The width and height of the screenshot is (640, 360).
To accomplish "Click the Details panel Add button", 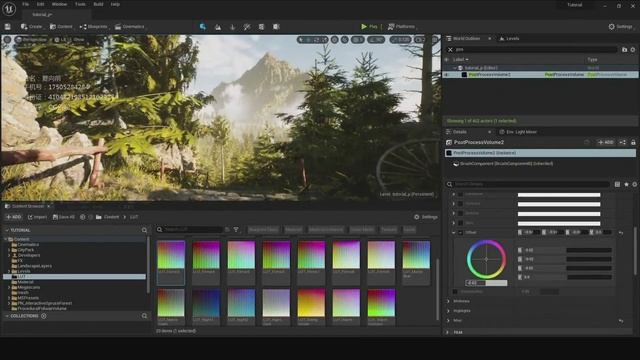I will (x=606, y=142).
